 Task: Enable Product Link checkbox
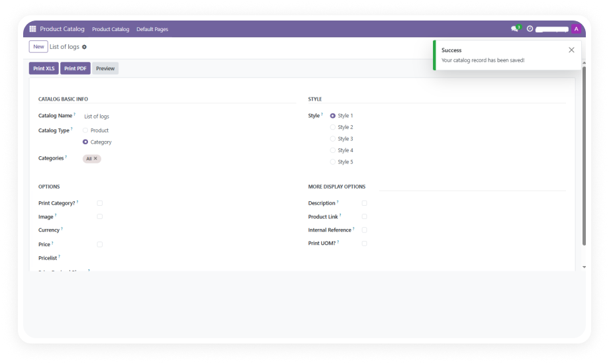tap(364, 216)
